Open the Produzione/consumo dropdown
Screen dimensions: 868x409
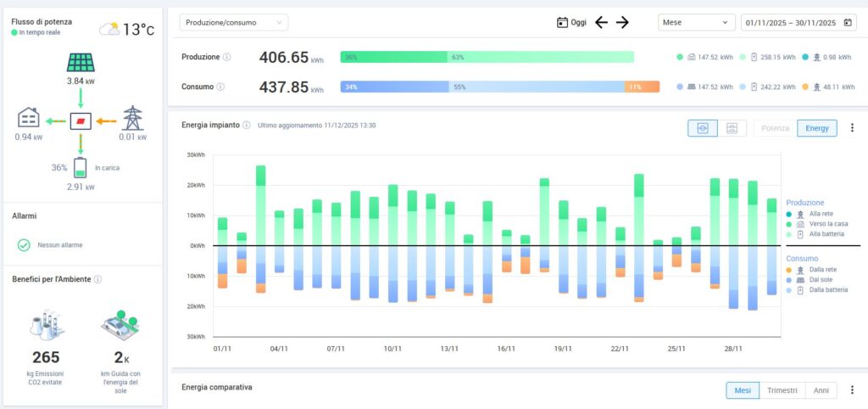pos(234,23)
